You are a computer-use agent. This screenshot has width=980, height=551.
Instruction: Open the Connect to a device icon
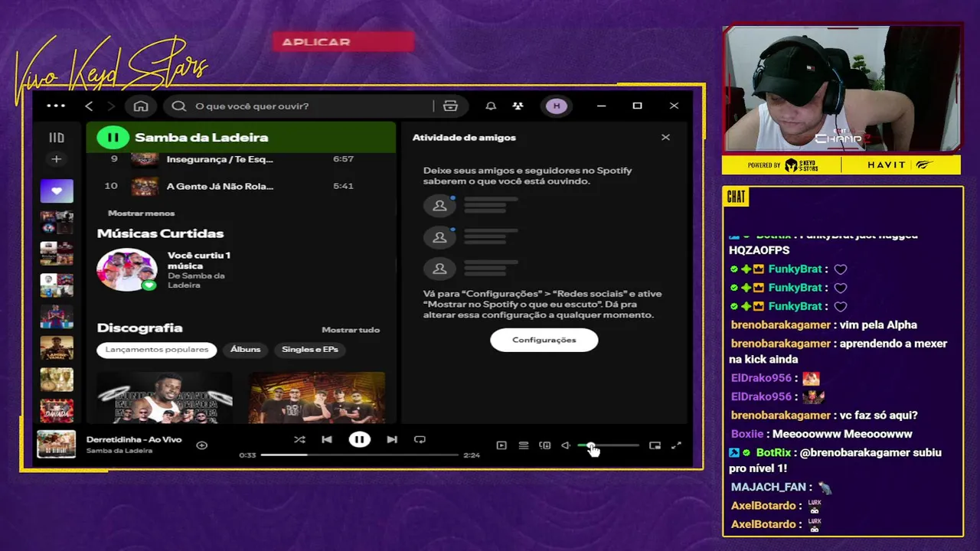pyautogui.click(x=545, y=445)
